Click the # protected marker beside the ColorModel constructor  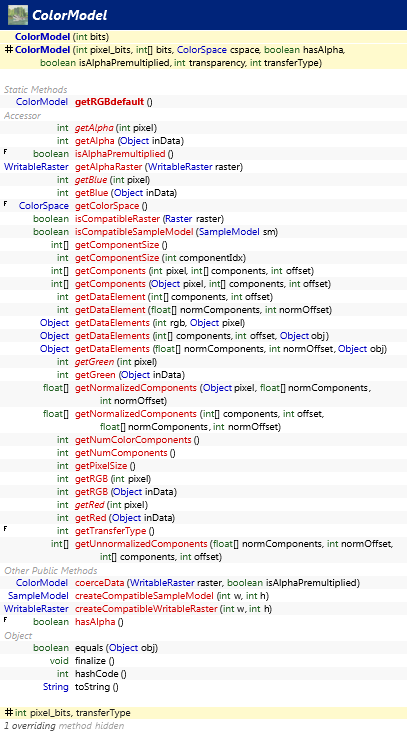click(x=8, y=49)
